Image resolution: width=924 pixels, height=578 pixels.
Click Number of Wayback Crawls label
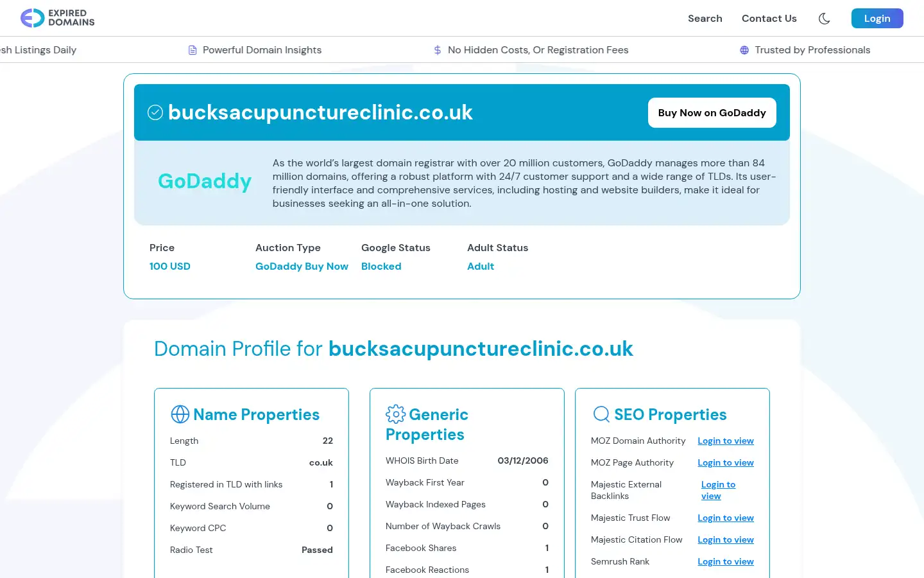[x=443, y=526]
